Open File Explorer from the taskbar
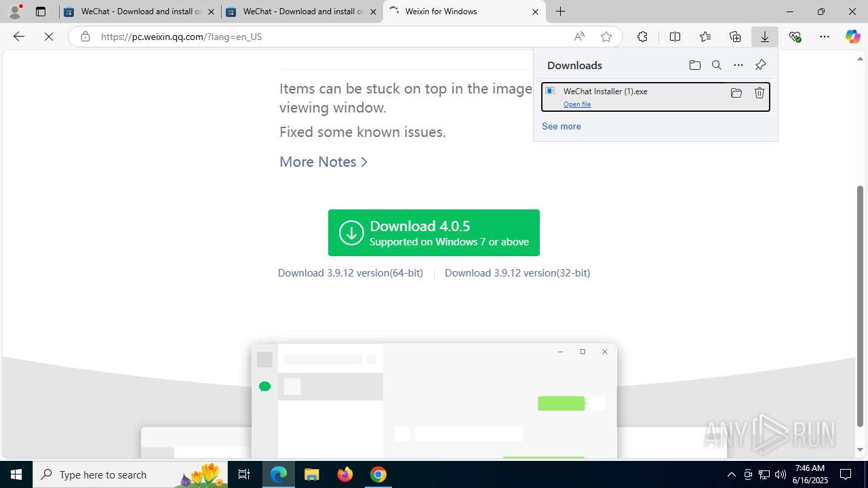Screen dimensions: 868x488 [311, 474]
